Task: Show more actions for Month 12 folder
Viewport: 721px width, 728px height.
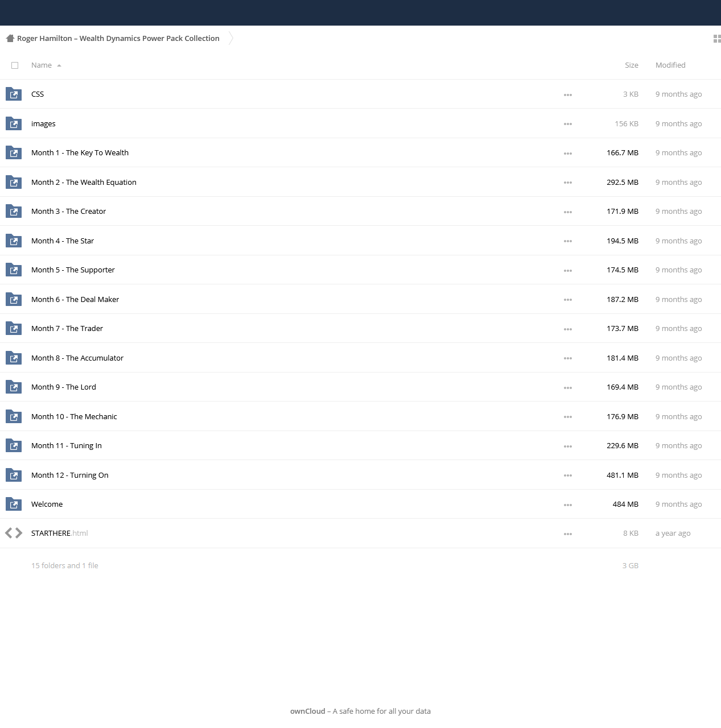Action: click(x=568, y=475)
